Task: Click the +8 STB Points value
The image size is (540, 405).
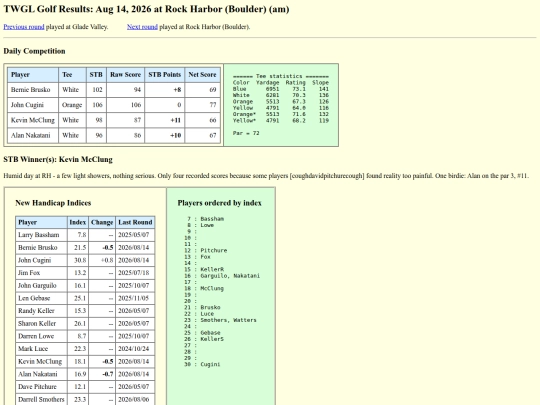Action: point(177,90)
